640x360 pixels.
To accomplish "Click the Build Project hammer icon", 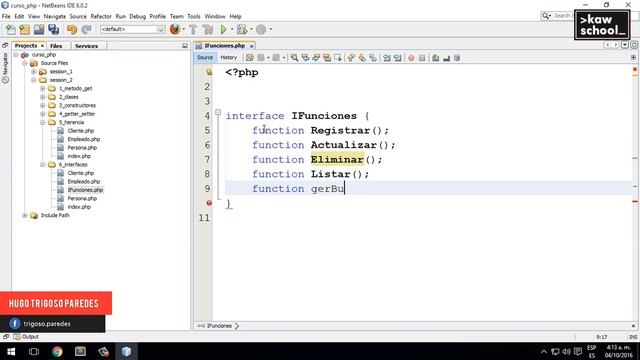I will click(x=193, y=29).
